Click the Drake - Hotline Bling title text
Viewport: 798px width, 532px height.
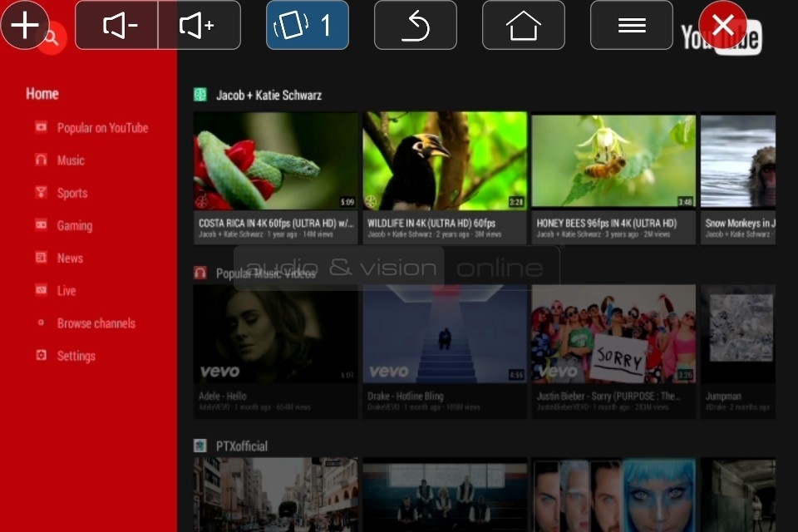(x=405, y=396)
